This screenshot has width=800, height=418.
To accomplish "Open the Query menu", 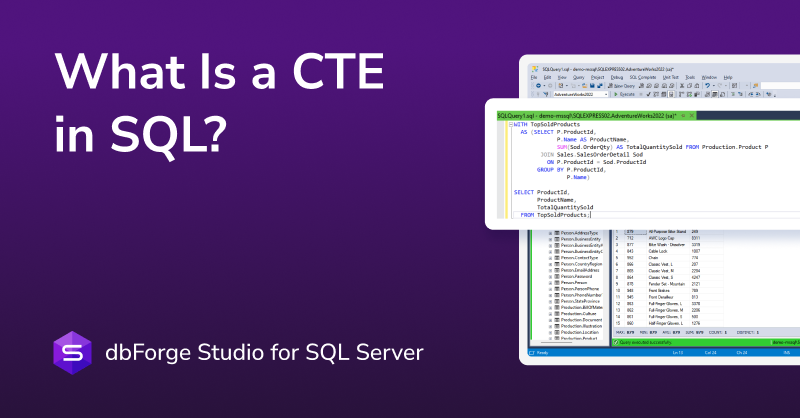I will click(x=579, y=78).
